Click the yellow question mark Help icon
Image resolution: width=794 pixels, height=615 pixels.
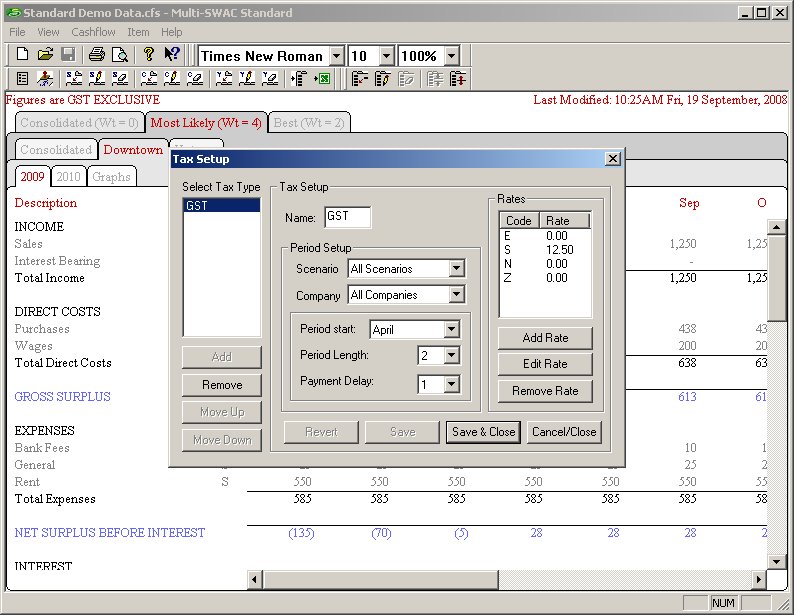[148, 55]
